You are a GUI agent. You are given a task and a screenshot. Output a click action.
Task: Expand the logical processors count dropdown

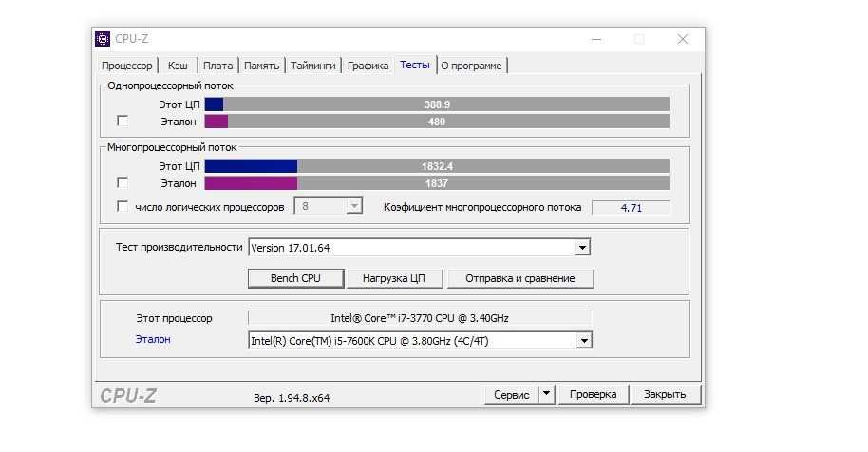354,206
